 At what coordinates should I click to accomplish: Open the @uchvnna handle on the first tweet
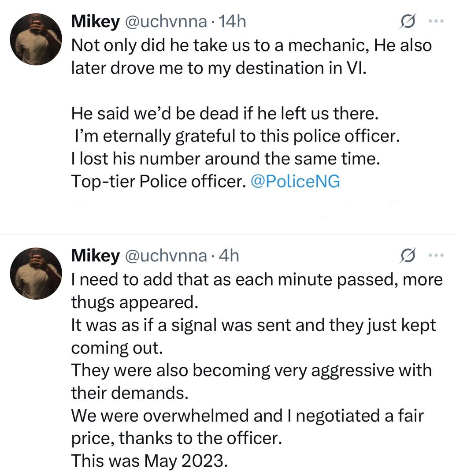coord(166,22)
